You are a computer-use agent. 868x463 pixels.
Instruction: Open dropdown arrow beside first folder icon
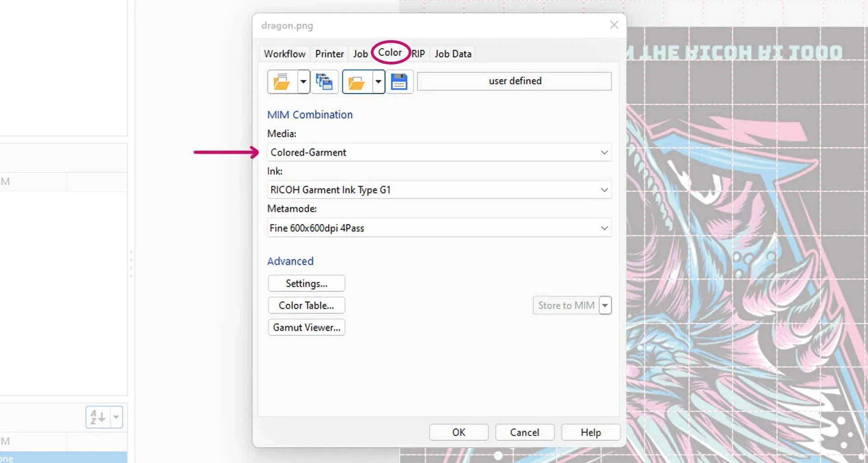pyautogui.click(x=303, y=82)
